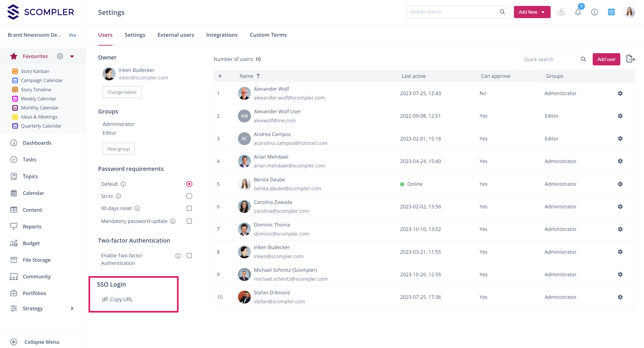Open the Add New dropdown
Screen dimensions: 644x348
tap(532, 12)
